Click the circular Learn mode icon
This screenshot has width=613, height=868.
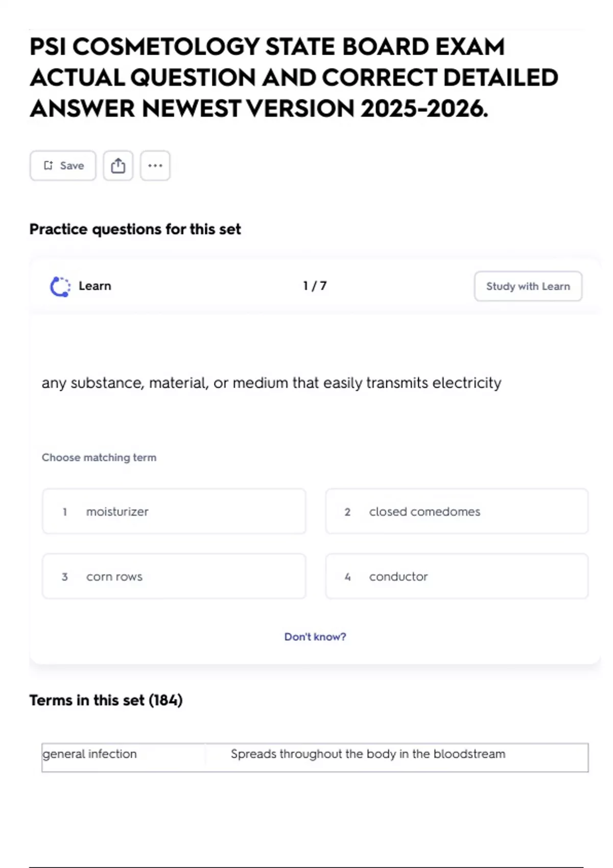click(60, 286)
